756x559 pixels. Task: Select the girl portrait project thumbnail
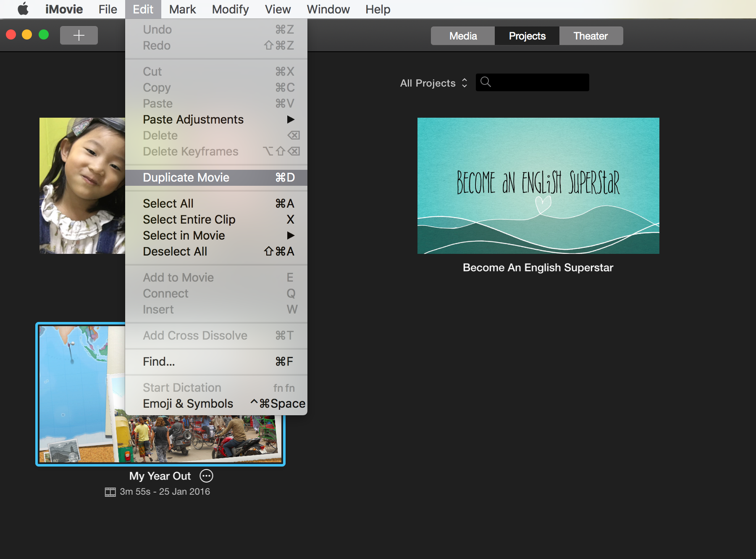(x=82, y=186)
